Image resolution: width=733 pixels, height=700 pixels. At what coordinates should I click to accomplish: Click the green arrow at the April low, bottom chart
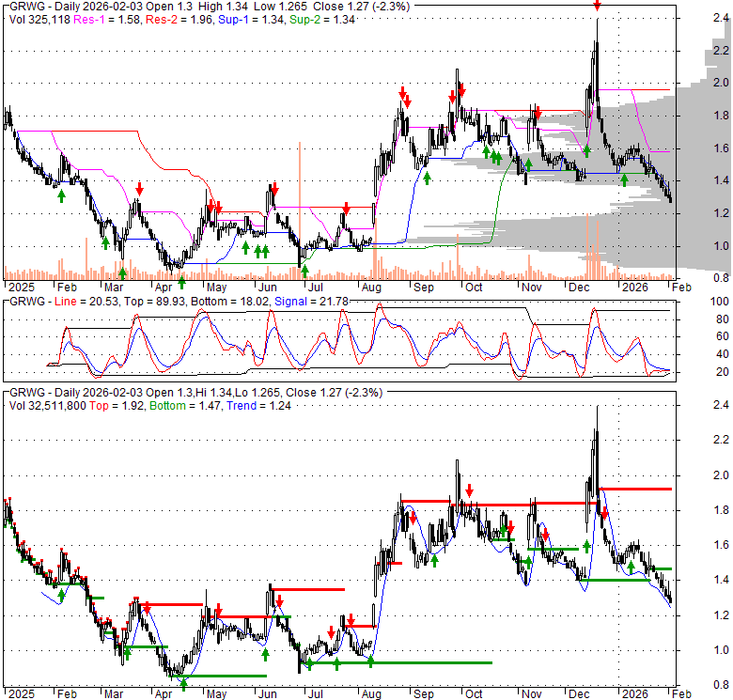pyautogui.click(x=183, y=685)
